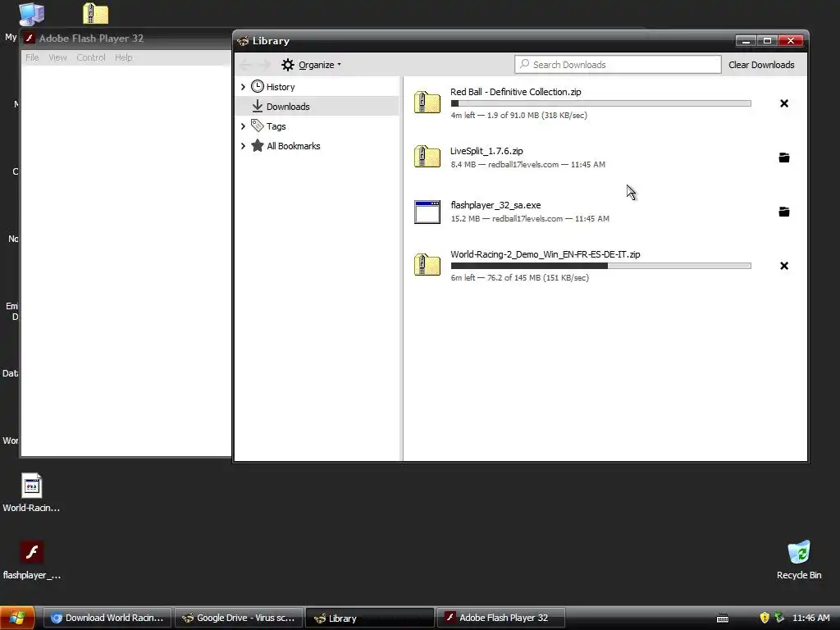Select World-Racing-2_Demo_Win_EN-FR-ES-DE-IT.zip name
The image size is (840, 630).
click(x=545, y=254)
